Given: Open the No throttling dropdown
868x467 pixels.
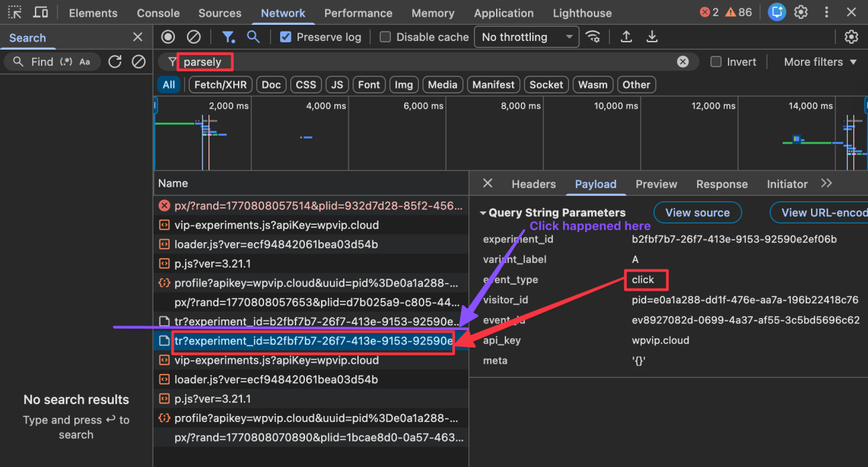Looking at the screenshot, I should tap(526, 37).
